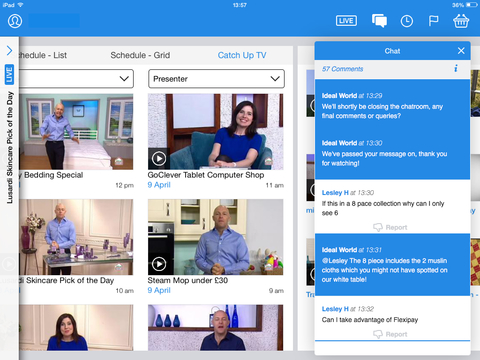
Task: Open the Presenter dropdown
Action: point(216,79)
